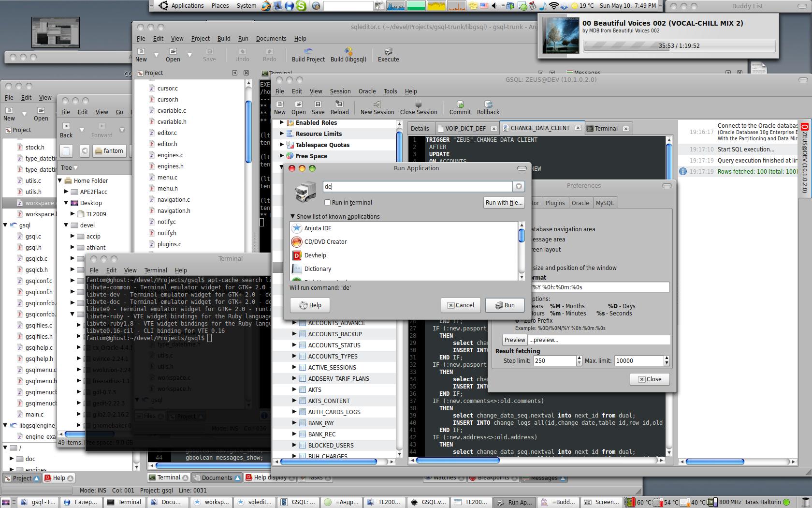Screen dimensions: 812x508
Task: Click Redo in Anjuta toolbar
Action: pyautogui.click(x=269, y=55)
